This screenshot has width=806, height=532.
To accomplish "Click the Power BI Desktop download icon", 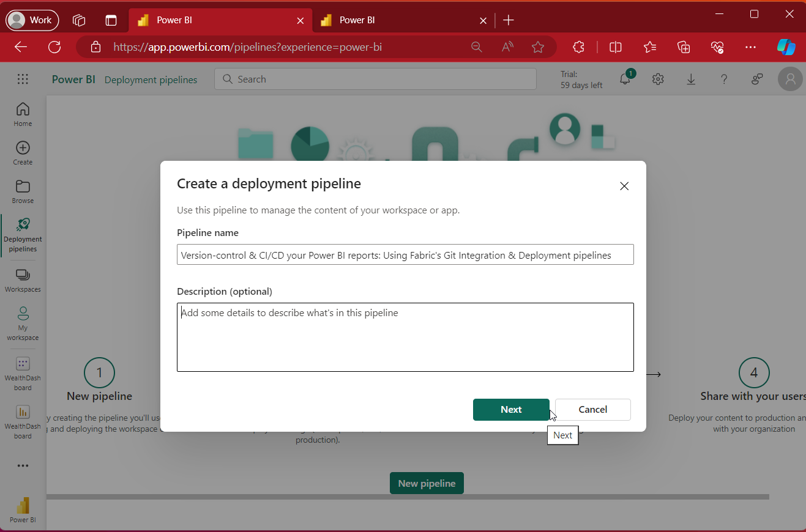I will tap(691, 79).
